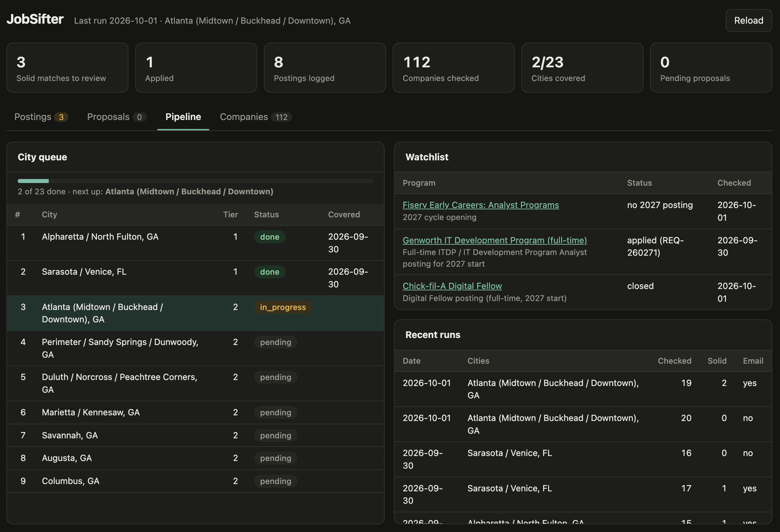The width and height of the screenshot is (780, 532).
Task: Click the JobSifter logo title
Action: coord(35,19)
